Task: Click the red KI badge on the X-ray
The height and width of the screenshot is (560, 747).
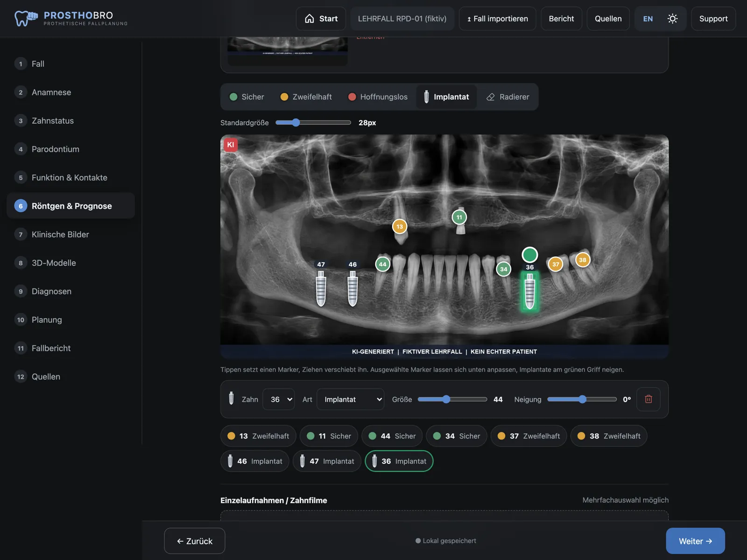Action: (x=231, y=145)
